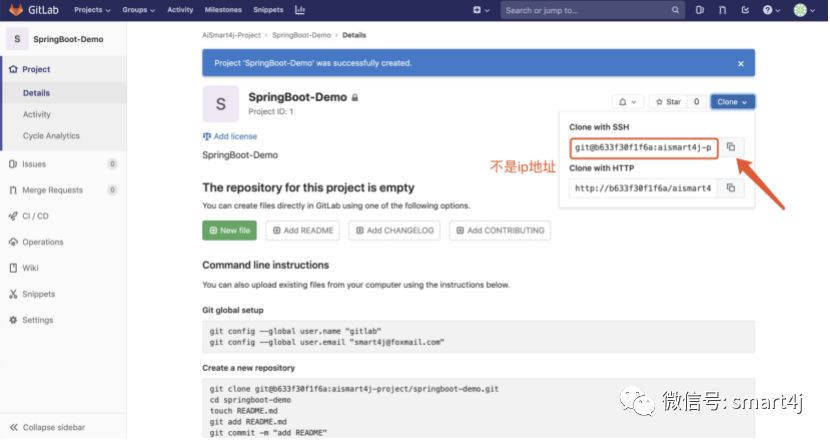Click the 'Command line instructions' heading
Viewport: 830px width, 440px height.
pyautogui.click(x=266, y=265)
